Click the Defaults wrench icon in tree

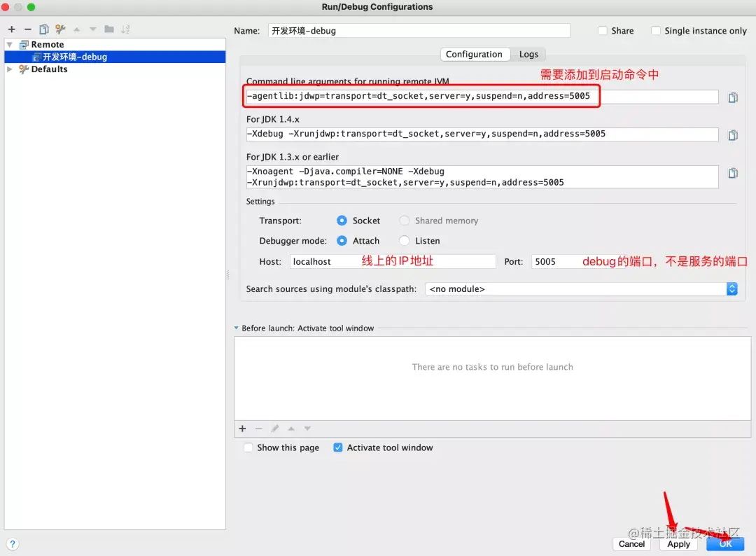tap(24, 69)
